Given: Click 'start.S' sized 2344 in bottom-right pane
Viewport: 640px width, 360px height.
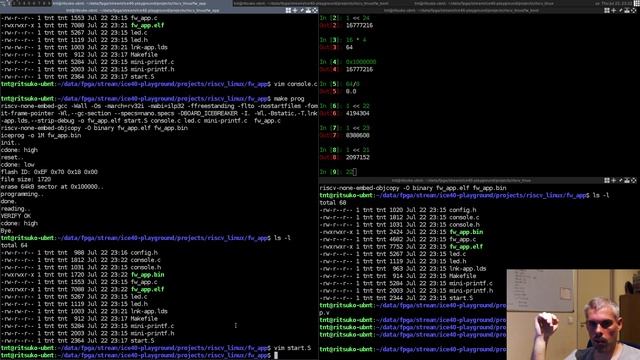Looking at the screenshot, I should (461, 298).
